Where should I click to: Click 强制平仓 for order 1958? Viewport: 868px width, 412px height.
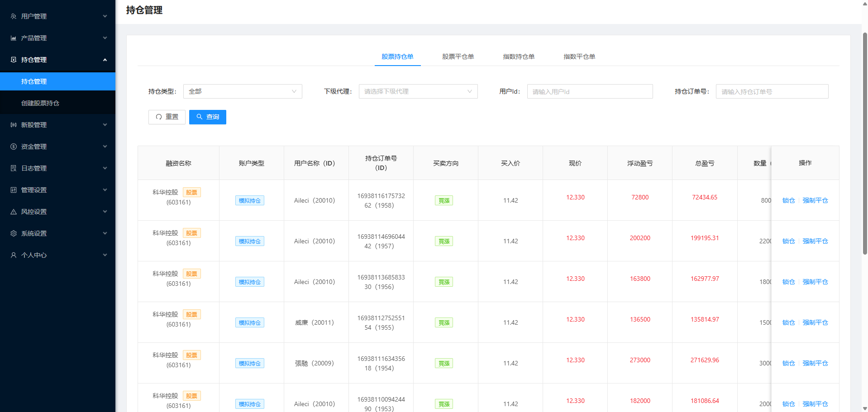tap(815, 200)
